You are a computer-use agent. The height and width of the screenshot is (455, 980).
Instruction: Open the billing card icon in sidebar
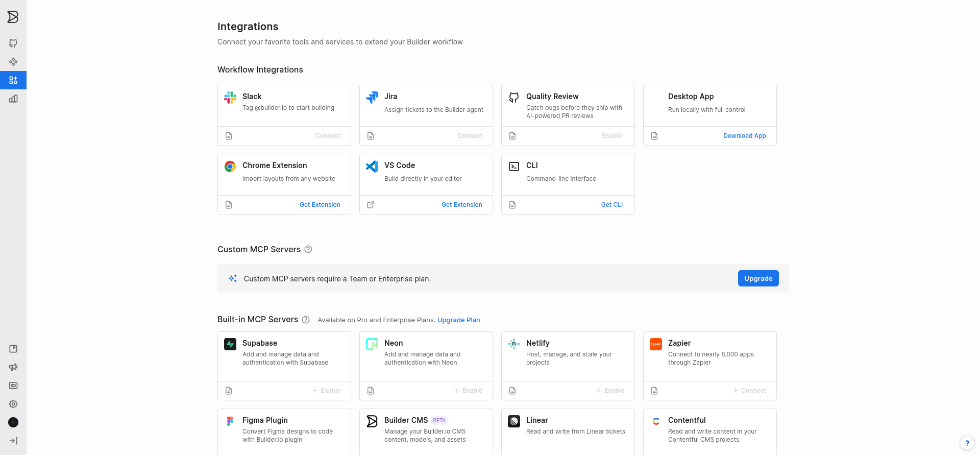tap(13, 386)
